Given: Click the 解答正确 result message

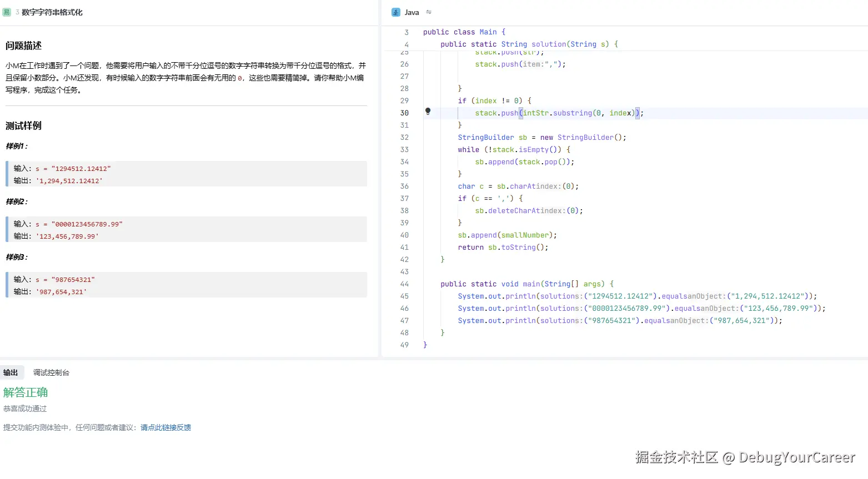Looking at the screenshot, I should pyautogui.click(x=26, y=392).
